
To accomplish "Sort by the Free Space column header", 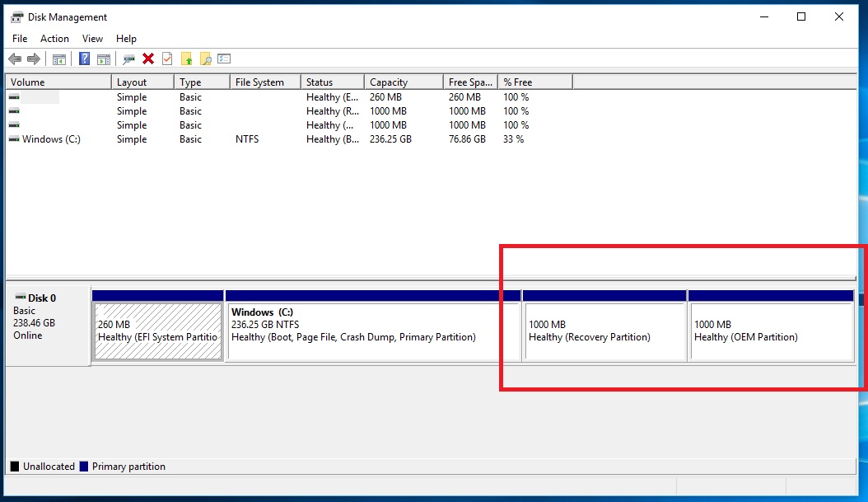I will [x=470, y=82].
